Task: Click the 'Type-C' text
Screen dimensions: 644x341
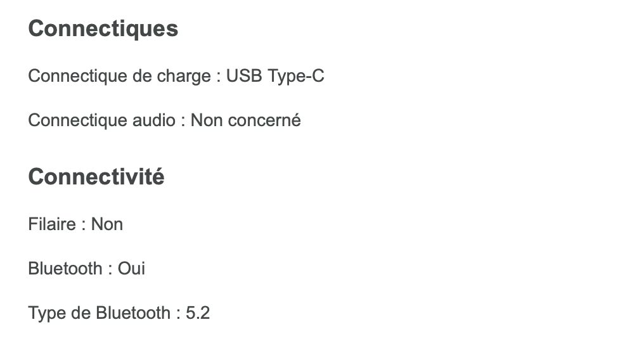Action: [296, 76]
